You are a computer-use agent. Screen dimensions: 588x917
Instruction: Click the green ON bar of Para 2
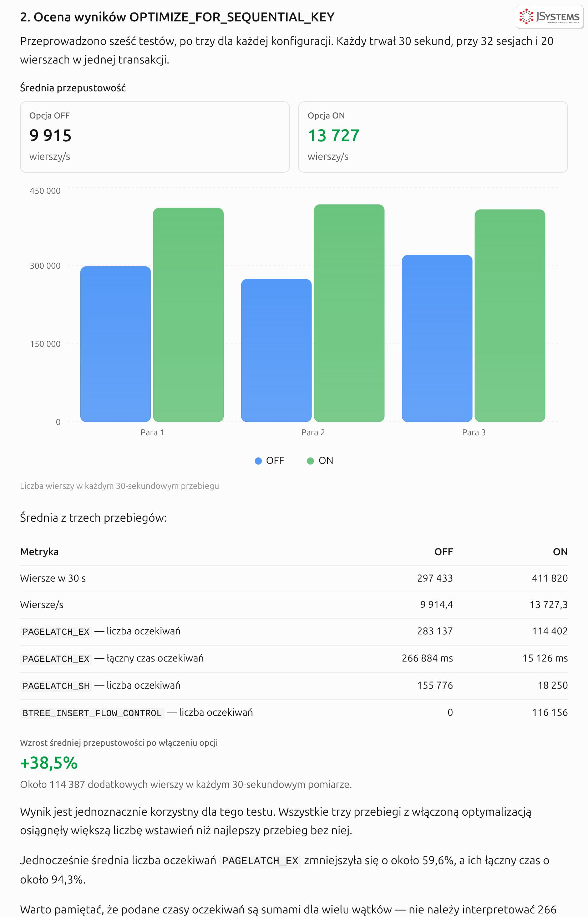click(349, 313)
